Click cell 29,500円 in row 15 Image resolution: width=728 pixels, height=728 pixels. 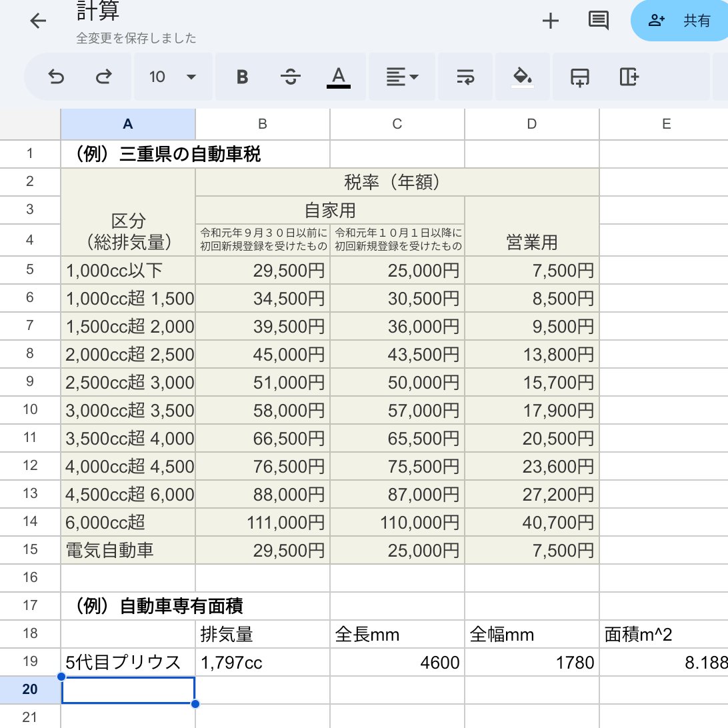262,550
